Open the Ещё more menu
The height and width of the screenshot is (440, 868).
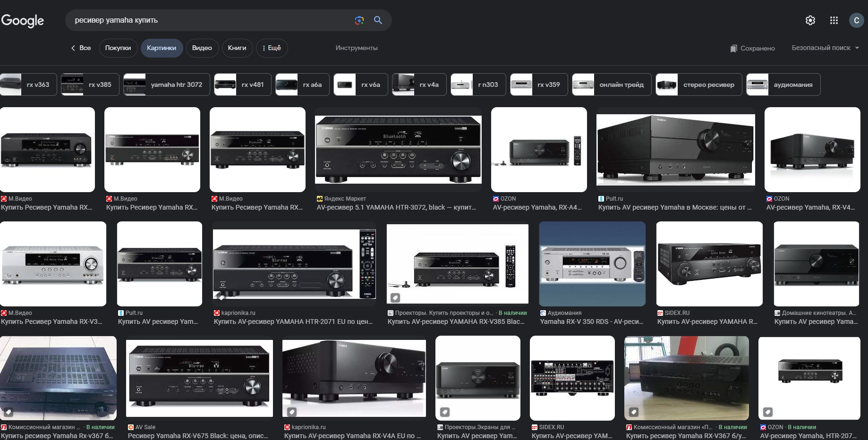[x=272, y=48]
